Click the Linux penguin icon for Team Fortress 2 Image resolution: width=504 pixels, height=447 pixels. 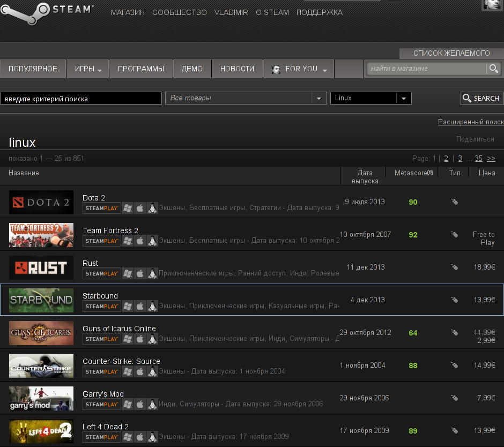click(152, 241)
